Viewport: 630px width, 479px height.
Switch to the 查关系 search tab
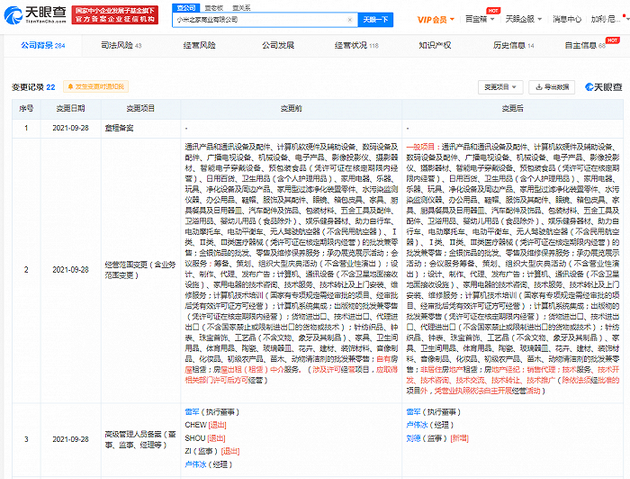pyautogui.click(x=241, y=8)
